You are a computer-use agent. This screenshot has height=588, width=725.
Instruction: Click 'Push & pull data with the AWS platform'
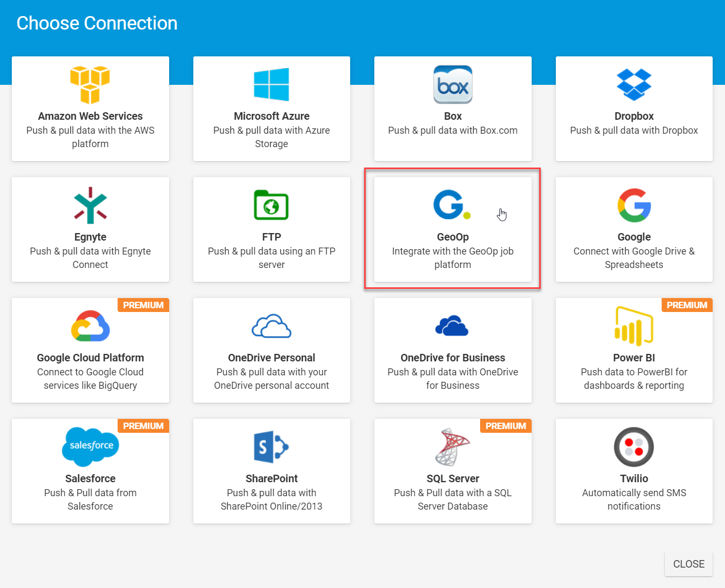coord(90,137)
